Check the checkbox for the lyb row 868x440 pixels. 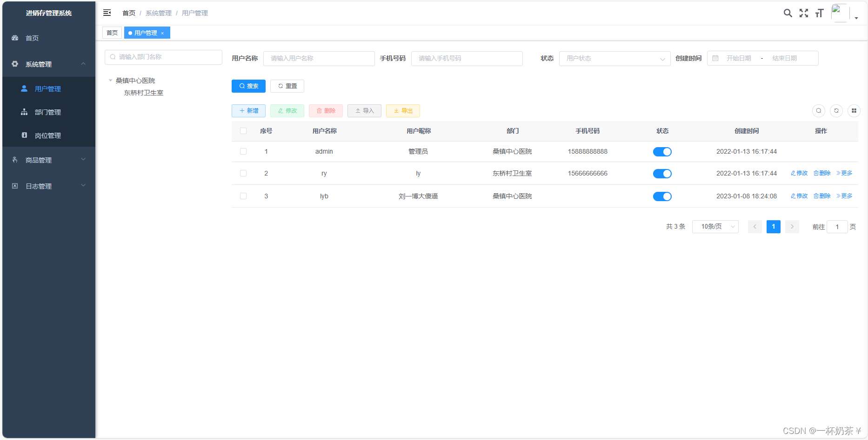[243, 196]
